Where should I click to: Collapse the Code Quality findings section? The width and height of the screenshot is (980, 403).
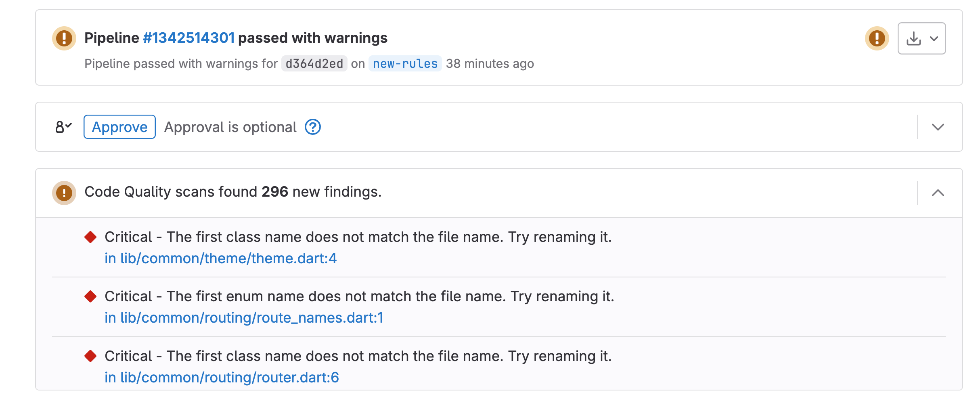pos(938,193)
